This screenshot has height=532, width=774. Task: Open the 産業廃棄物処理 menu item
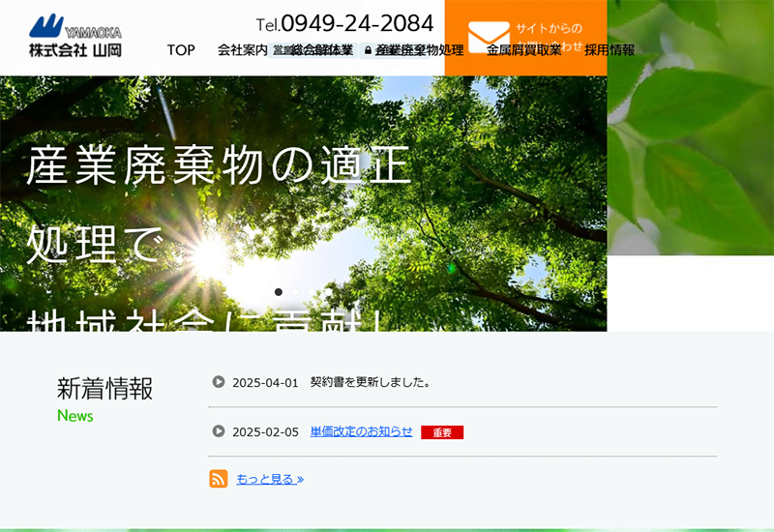pyautogui.click(x=420, y=50)
